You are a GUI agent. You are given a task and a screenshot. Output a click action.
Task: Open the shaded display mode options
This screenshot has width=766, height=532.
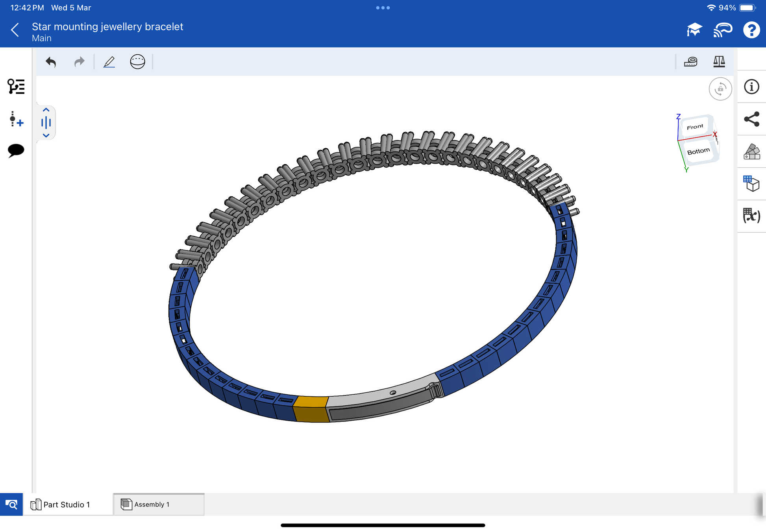(x=137, y=62)
